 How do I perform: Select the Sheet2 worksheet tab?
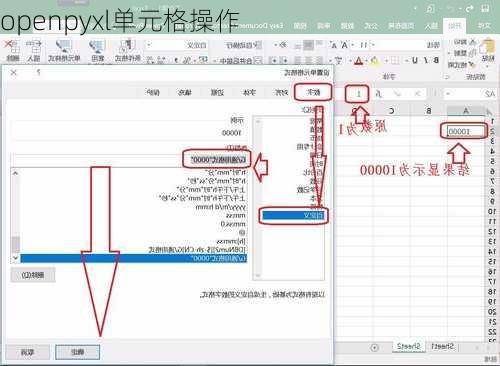point(408,347)
